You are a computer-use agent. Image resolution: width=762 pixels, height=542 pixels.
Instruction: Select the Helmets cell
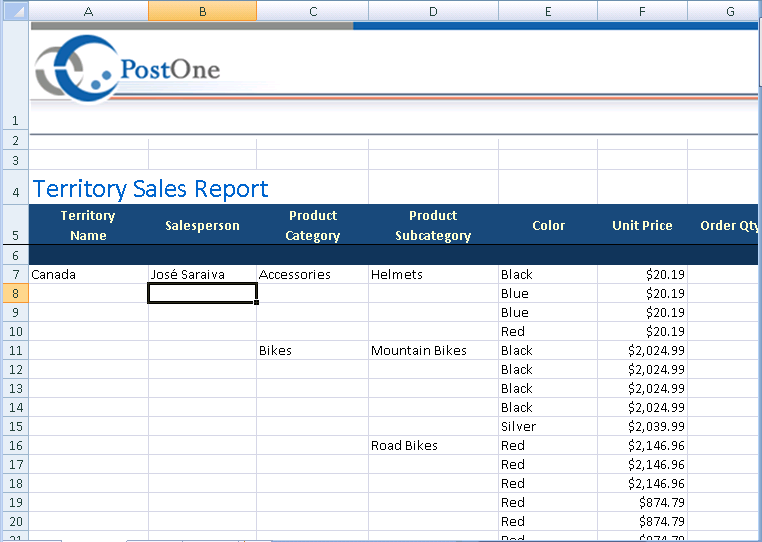(433, 275)
